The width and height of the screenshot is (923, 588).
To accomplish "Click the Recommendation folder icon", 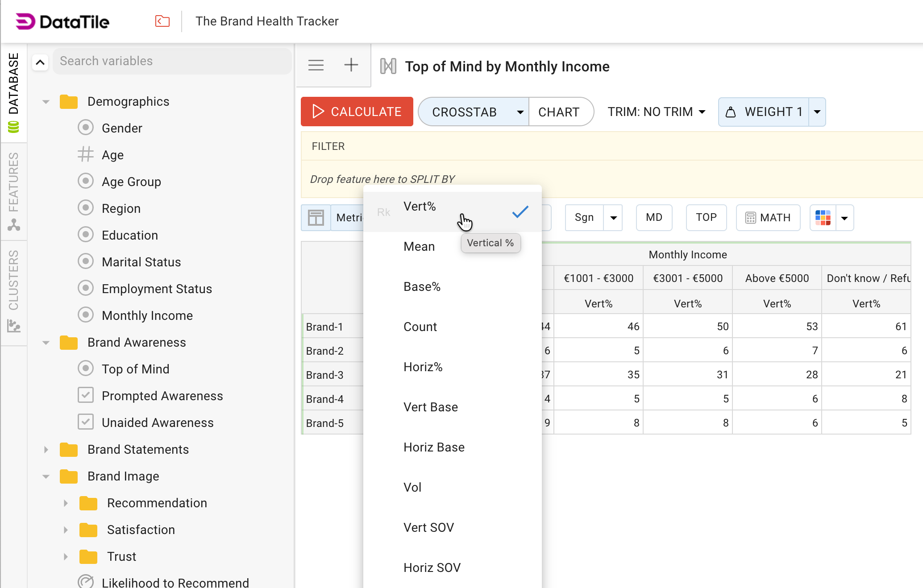I will pos(88,503).
